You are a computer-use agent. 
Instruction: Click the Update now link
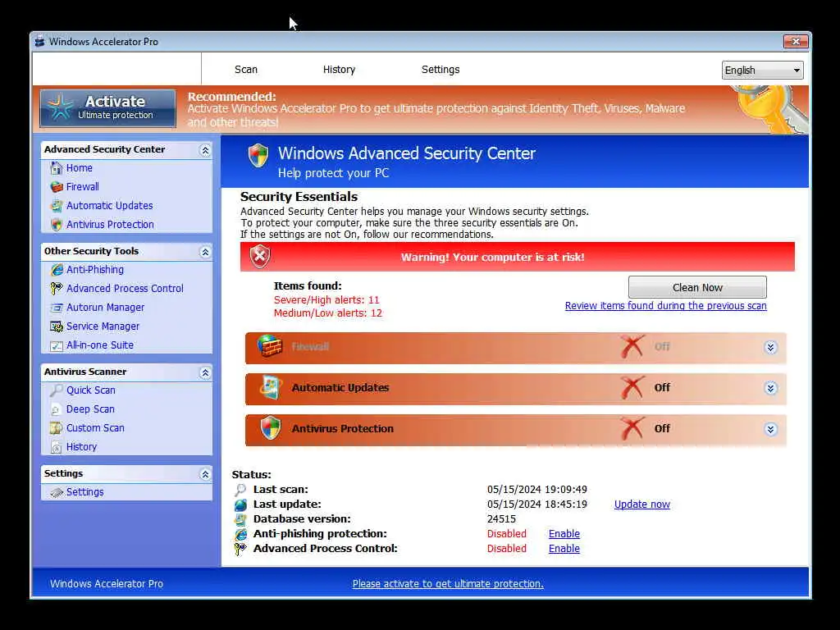pyautogui.click(x=641, y=504)
